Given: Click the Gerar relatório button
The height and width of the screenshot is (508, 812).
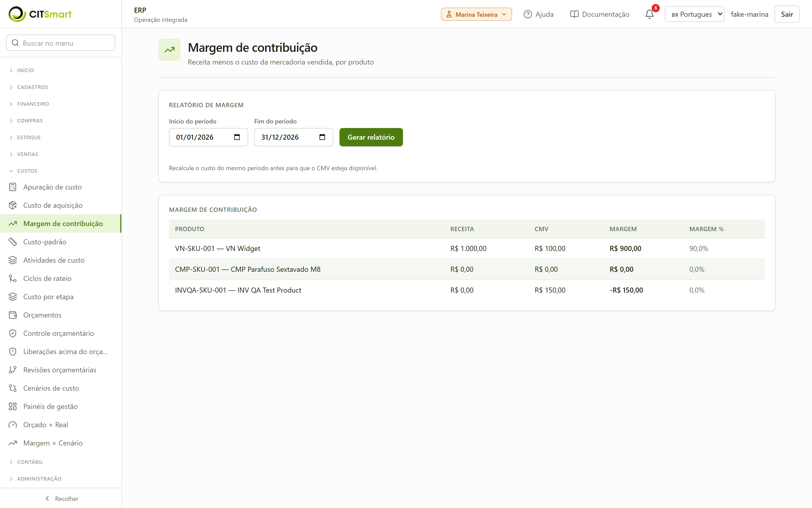Looking at the screenshot, I should tap(371, 137).
